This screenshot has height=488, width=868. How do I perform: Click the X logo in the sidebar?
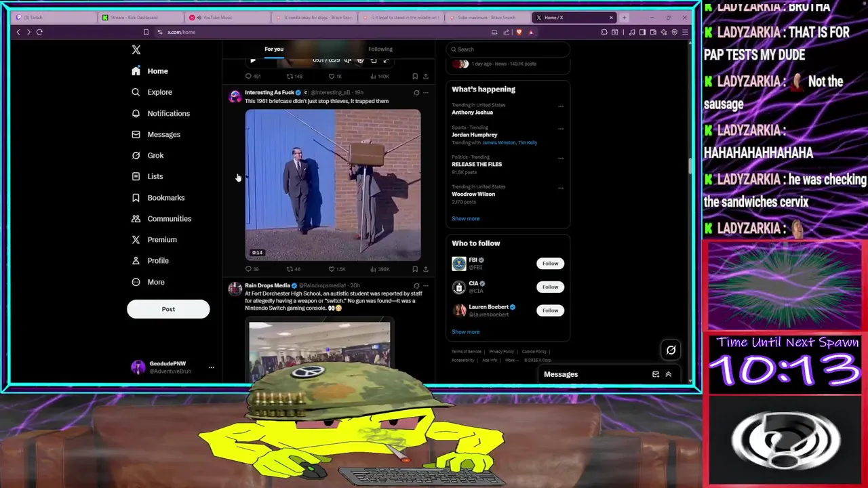[136, 49]
